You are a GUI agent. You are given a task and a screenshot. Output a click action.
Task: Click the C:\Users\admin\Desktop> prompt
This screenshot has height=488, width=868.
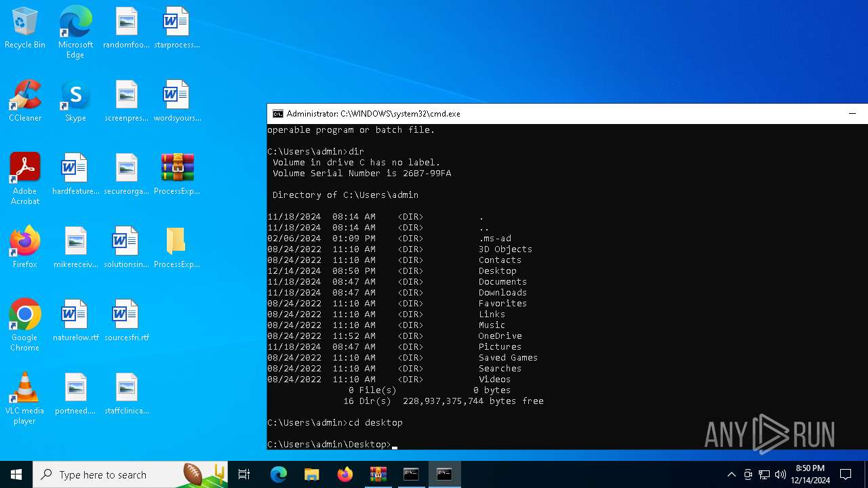pos(330,445)
